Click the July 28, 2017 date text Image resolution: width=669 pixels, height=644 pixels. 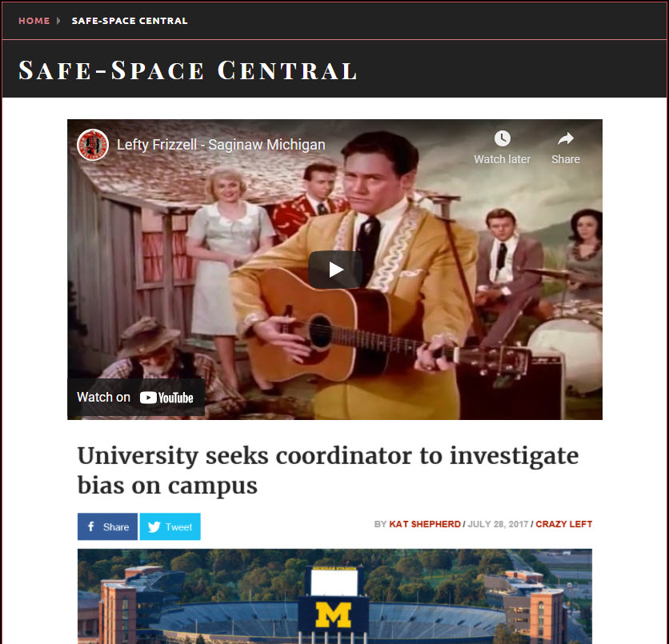coord(498,524)
